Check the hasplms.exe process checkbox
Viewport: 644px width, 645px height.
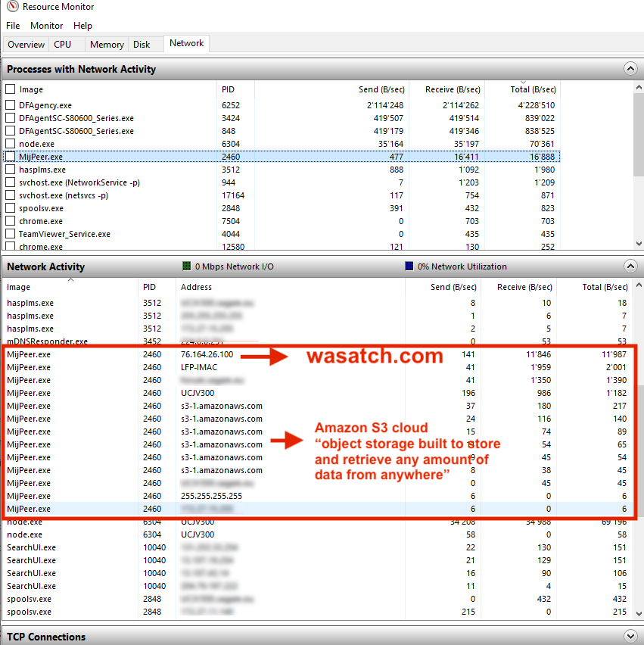click(x=11, y=170)
